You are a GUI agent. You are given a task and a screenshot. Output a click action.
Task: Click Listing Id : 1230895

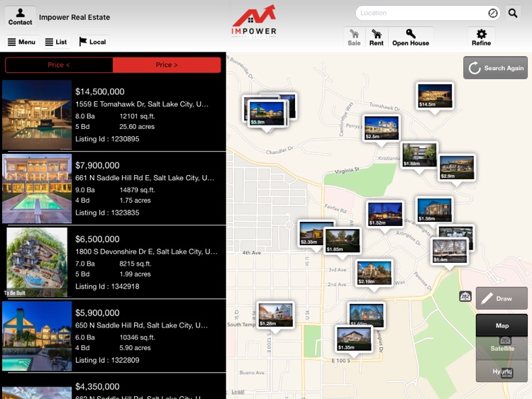coord(107,139)
